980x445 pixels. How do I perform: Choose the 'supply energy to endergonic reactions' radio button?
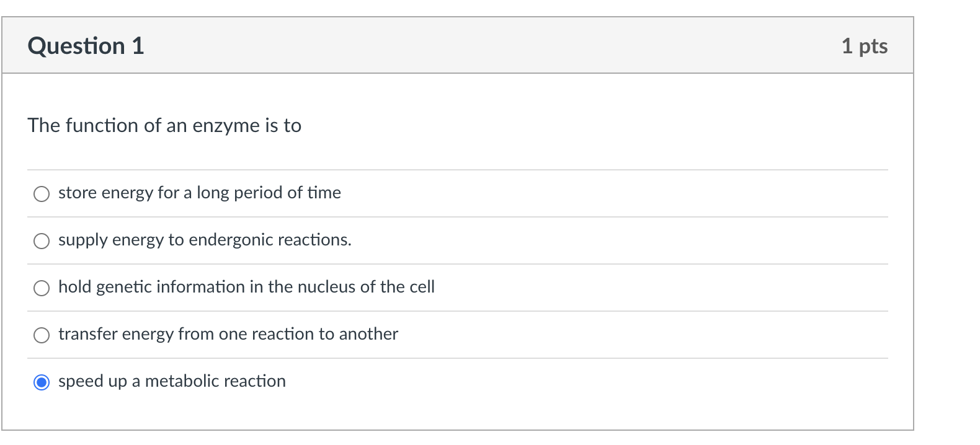pyautogui.click(x=42, y=241)
